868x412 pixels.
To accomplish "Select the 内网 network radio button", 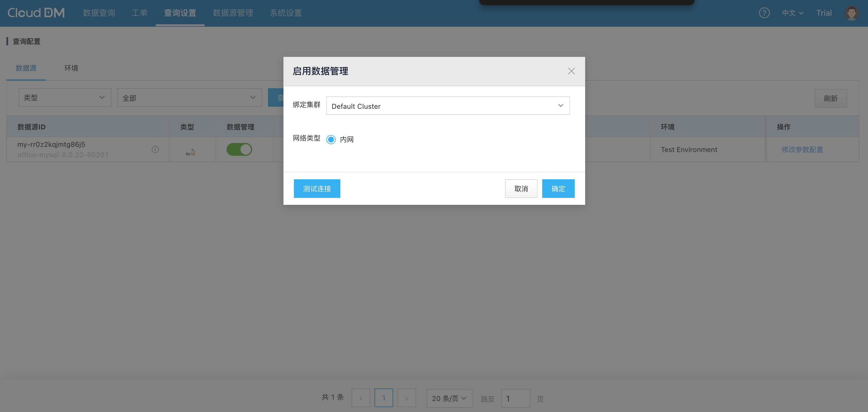I will [331, 140].
